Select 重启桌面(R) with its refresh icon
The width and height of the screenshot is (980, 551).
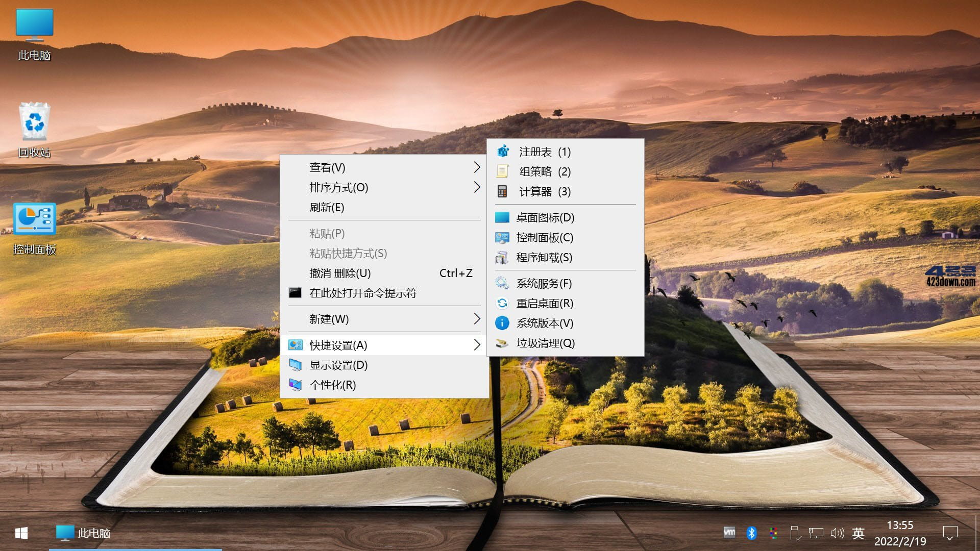543,303
